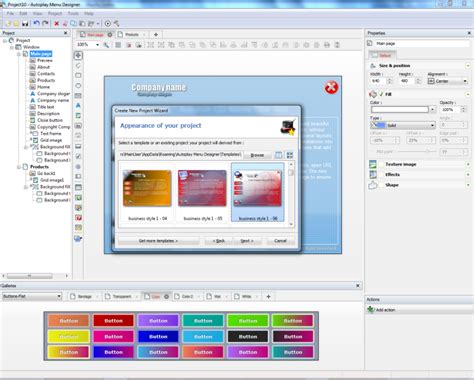
Task: Collapse the Main page tree node
Action: [19, 54]
